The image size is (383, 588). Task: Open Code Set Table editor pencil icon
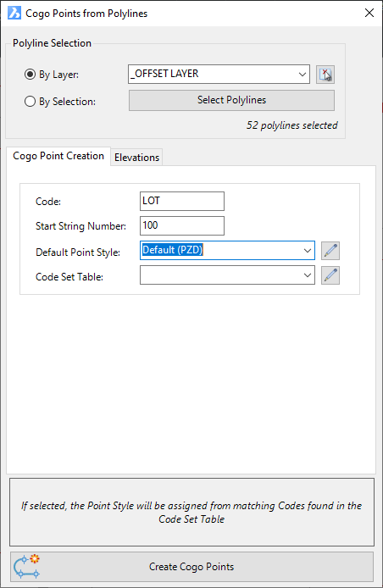pyautogui.click(x=330, y=275)
